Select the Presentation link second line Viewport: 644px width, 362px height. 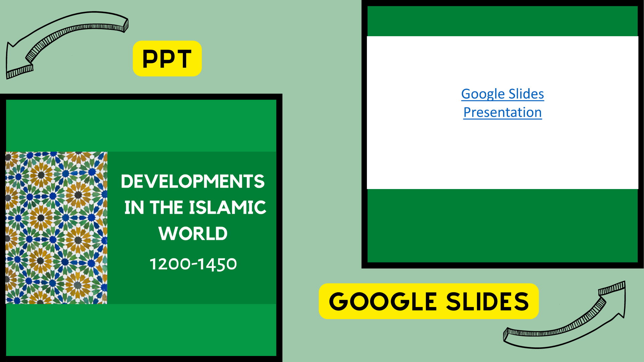[x=502, y=112]
